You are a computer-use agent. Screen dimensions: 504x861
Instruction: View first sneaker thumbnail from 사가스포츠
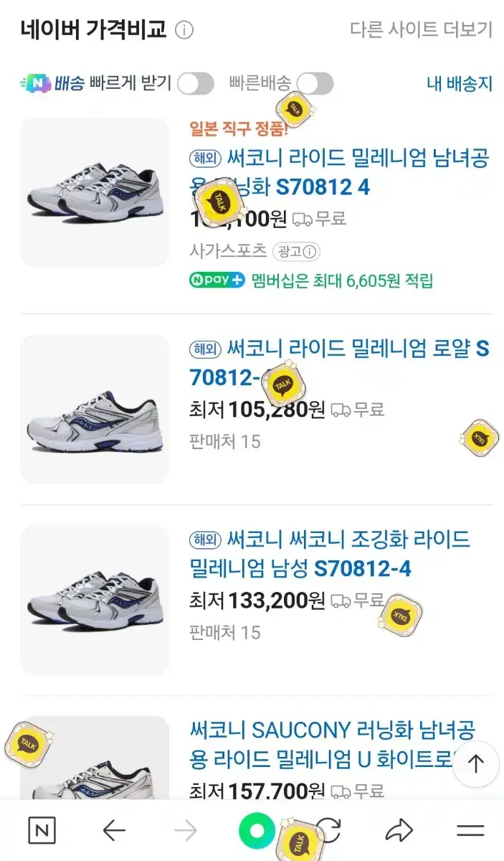(95, 192)
